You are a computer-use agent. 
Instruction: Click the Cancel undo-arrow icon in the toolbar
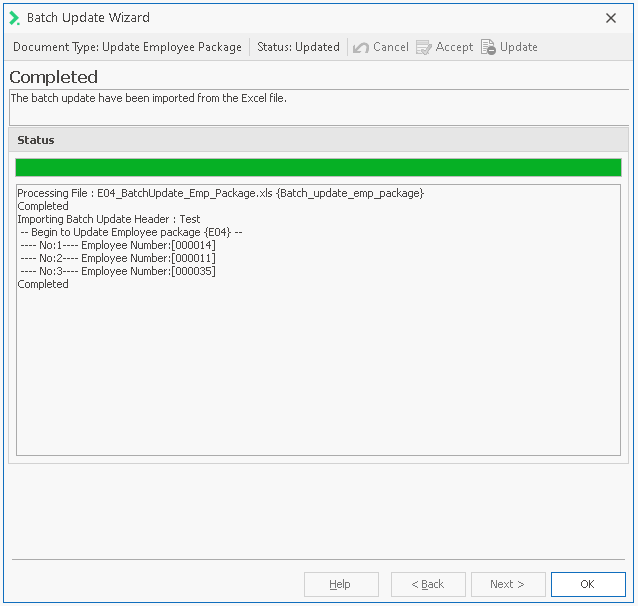[x=361, y=47]
